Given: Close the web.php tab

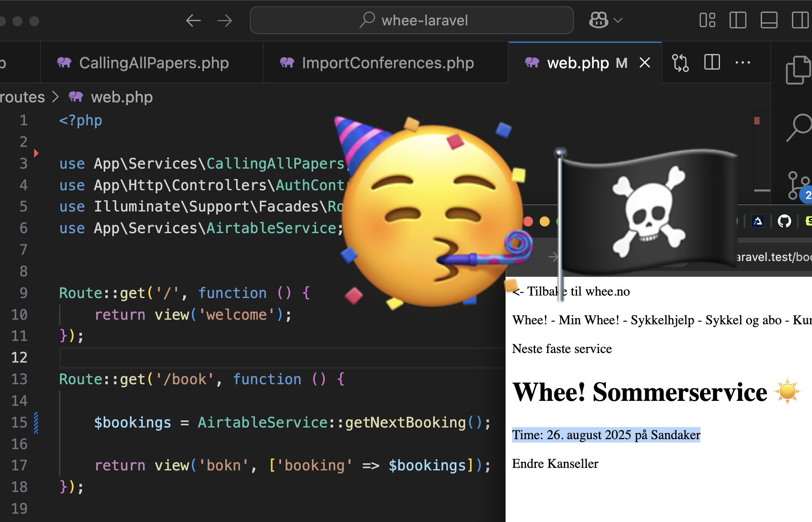Looking at the screenshot, I should (645, 63).
